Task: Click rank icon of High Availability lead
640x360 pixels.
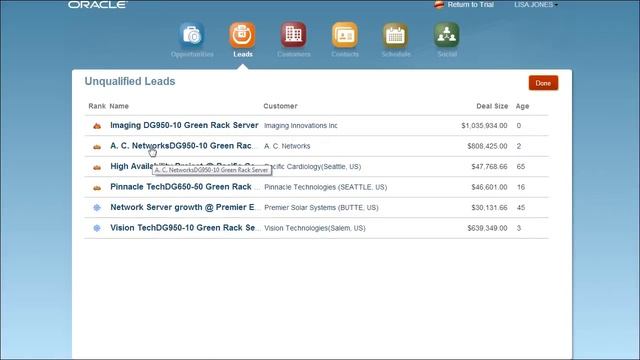Action: [x=97, y=167]
